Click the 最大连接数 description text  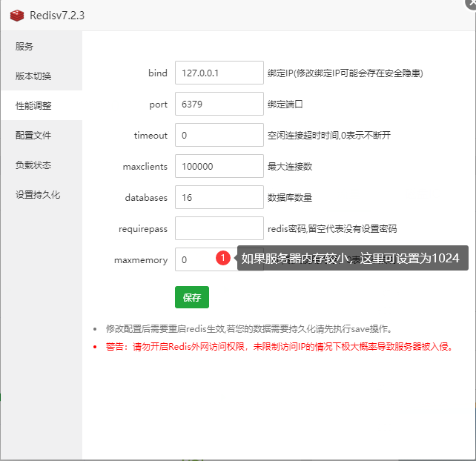point(290,166)
